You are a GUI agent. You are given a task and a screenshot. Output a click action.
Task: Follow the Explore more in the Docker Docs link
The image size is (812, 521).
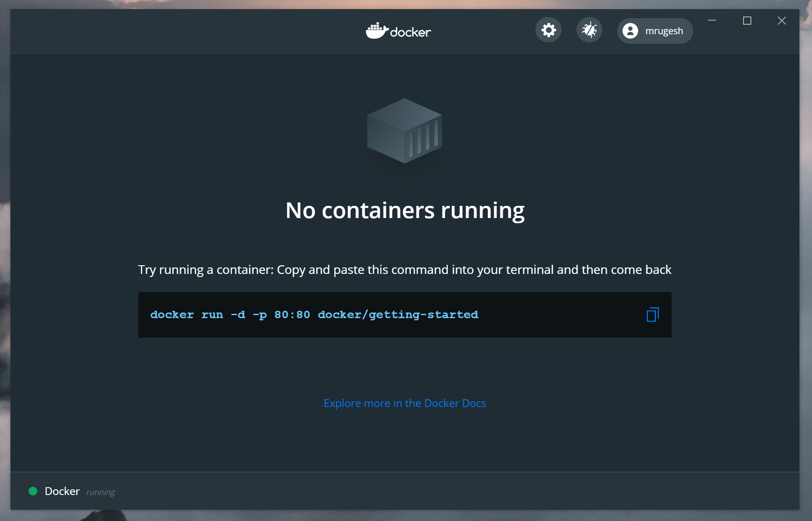tap(405, 403)
